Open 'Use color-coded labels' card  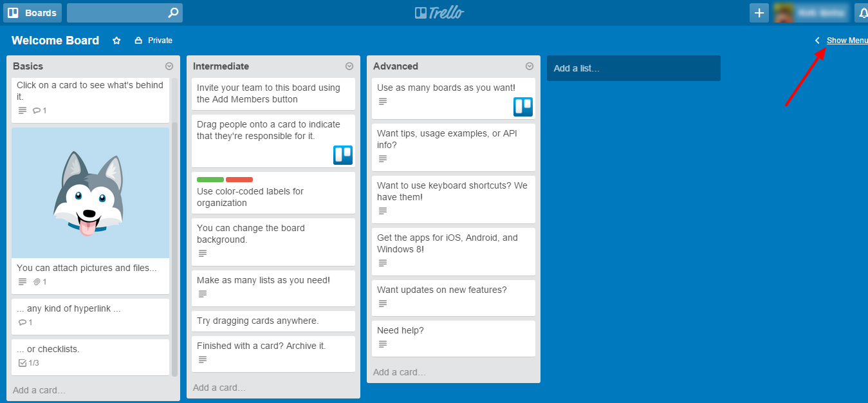273,192
